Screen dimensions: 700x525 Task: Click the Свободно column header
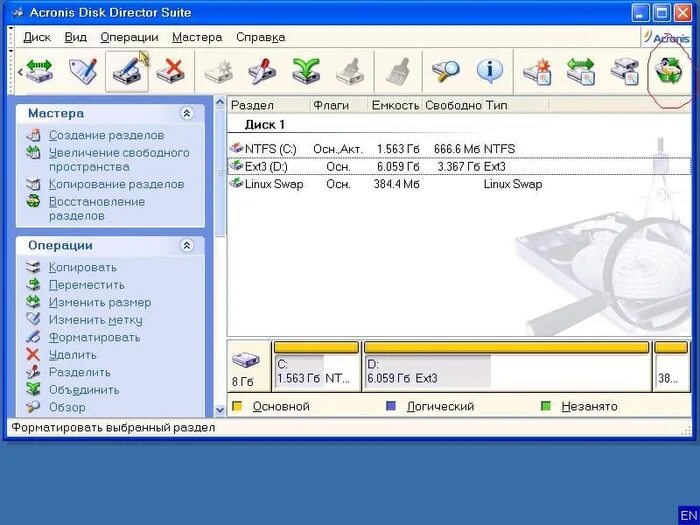click(x=453, y=105)
